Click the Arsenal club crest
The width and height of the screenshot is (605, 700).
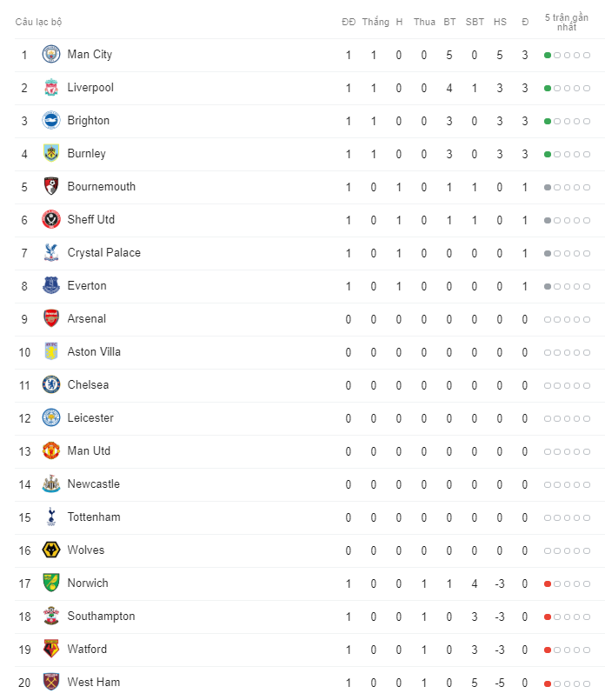tap(51, 319)
